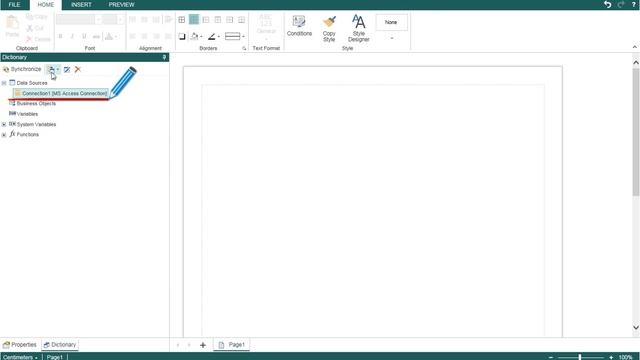
Task: Collapse the ribbon with the chevron
Action: tap(634, 47)
